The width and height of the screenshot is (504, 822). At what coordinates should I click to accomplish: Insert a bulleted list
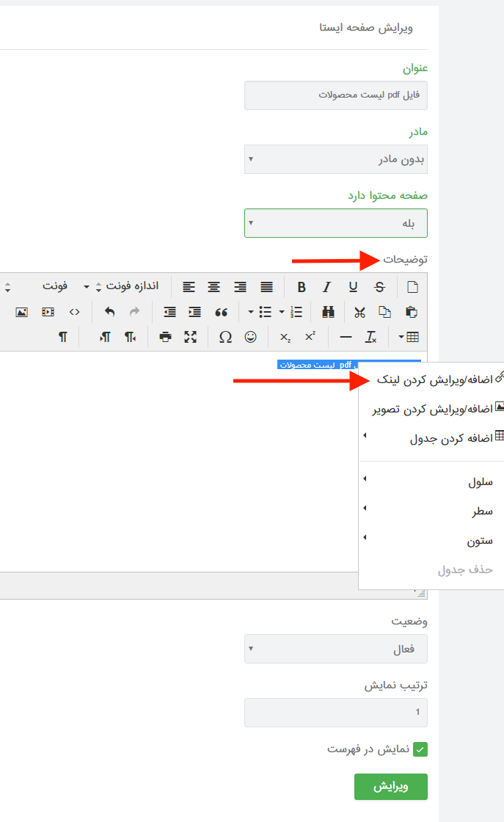click(266, 312)
